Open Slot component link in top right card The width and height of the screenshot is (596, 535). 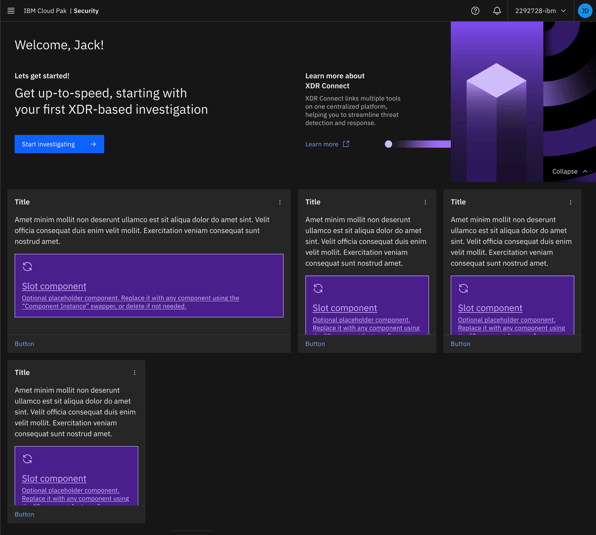point(490,308)
